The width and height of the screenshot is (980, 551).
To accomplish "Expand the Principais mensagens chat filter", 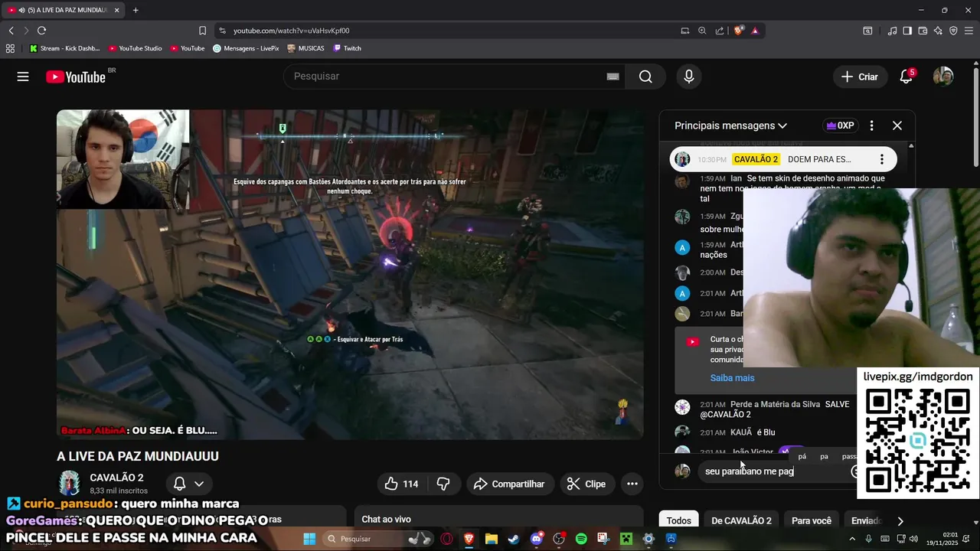I will point(730,126).
